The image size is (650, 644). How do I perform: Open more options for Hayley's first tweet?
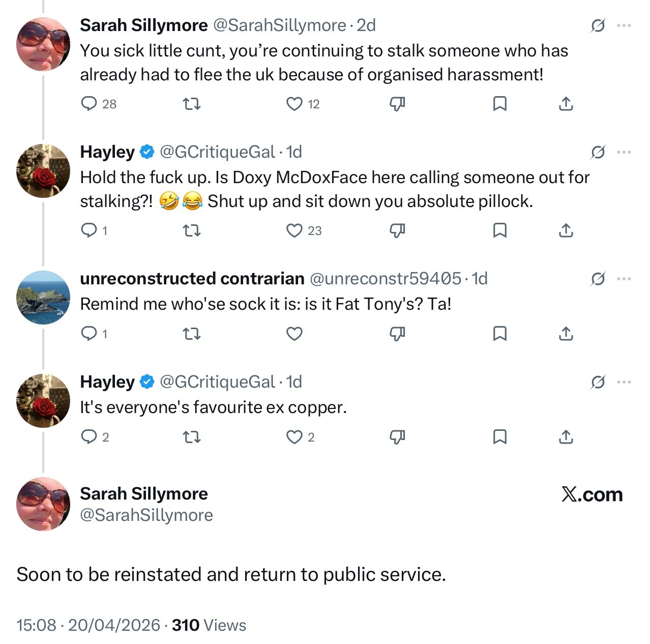624,152
